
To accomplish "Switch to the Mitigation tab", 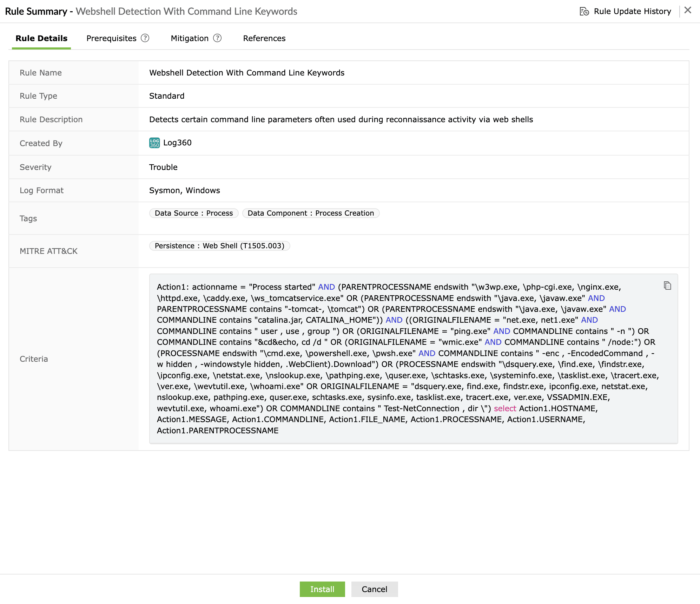I will click(189, 38).
